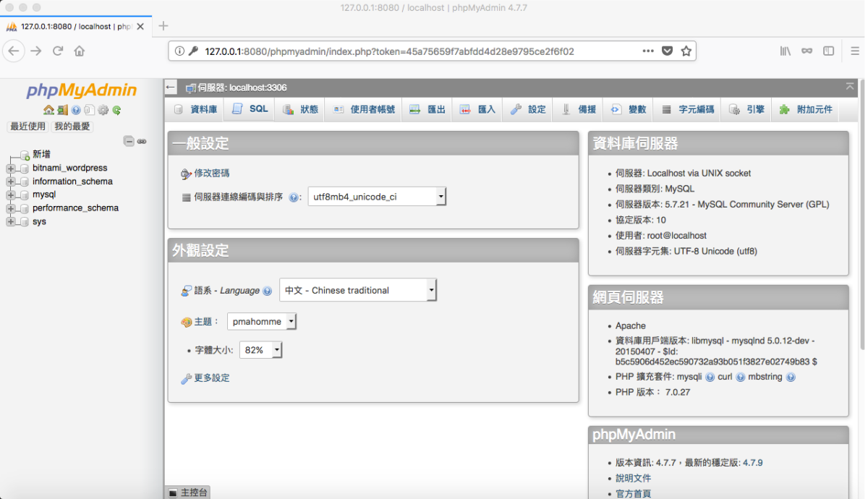
Task: Open Firefox hamburger menu
Action: [x=854, y=51]
